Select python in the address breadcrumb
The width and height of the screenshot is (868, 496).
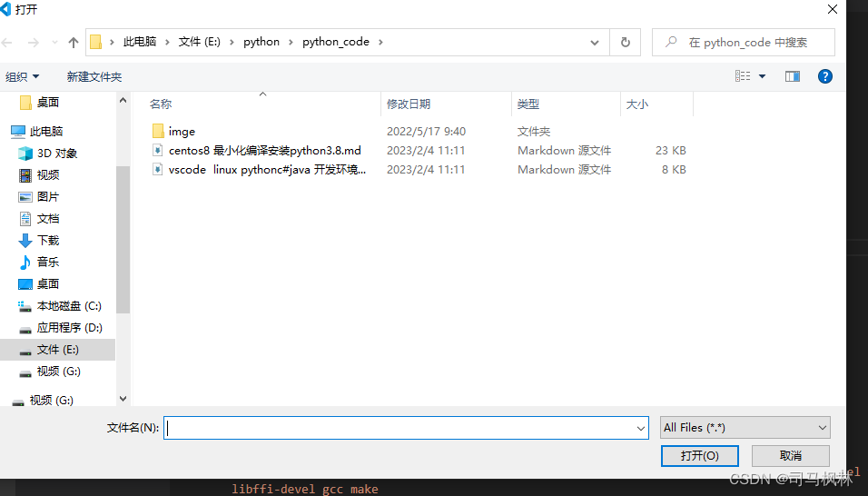pyautogui.click(x=261, y=42)
